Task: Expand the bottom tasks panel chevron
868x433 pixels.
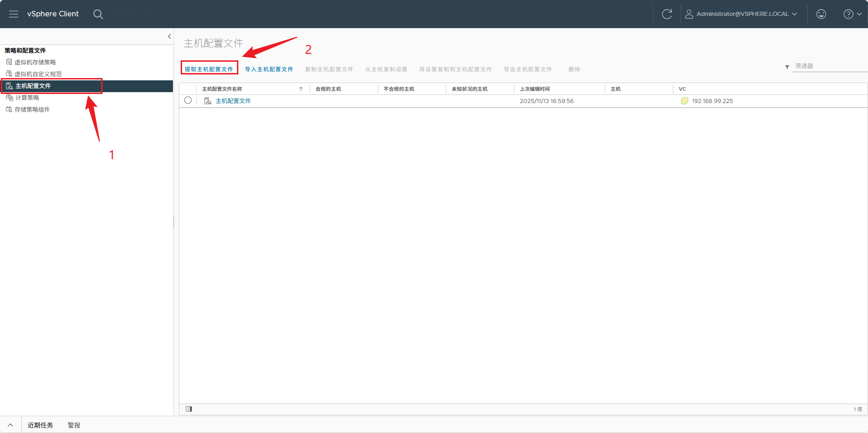Action: [10, 425]
